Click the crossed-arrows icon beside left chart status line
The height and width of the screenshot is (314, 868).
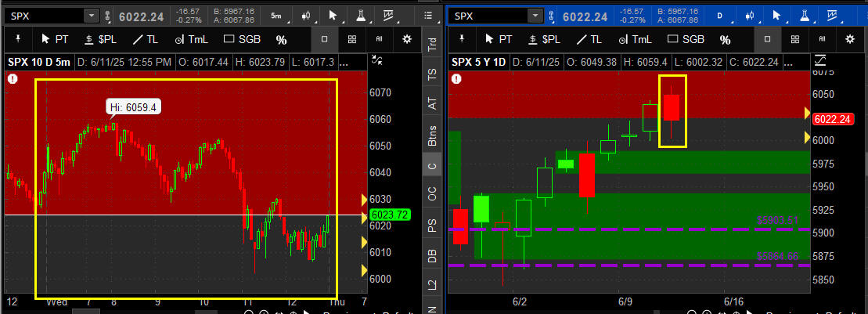(x=377, y=60)
